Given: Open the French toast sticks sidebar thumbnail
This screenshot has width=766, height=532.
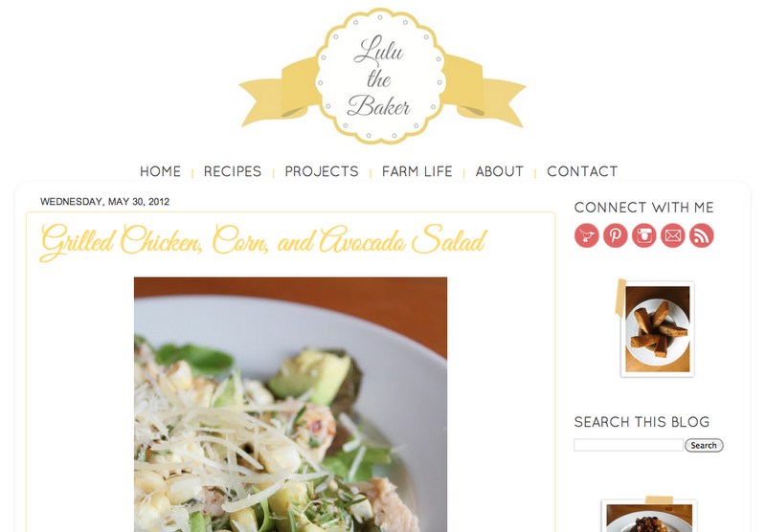Looking at the screenshot, I should 657,329.
